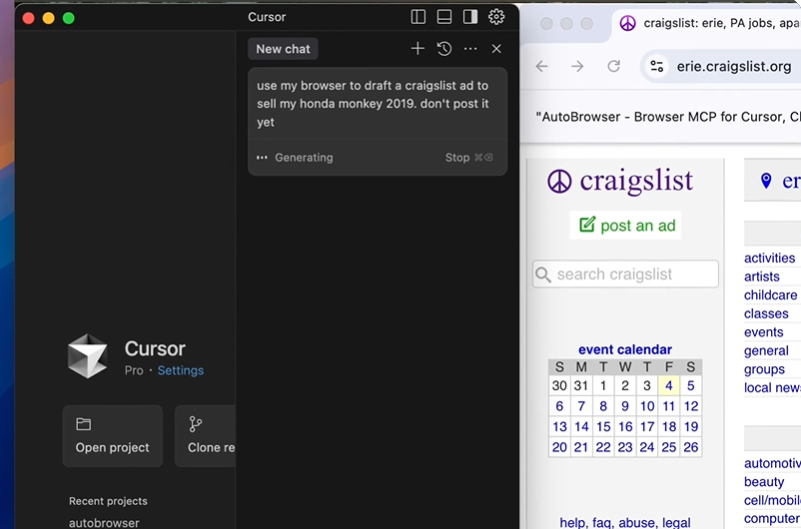
Task: Click the Cursor Generating status indicator
Action: [295, 157]
